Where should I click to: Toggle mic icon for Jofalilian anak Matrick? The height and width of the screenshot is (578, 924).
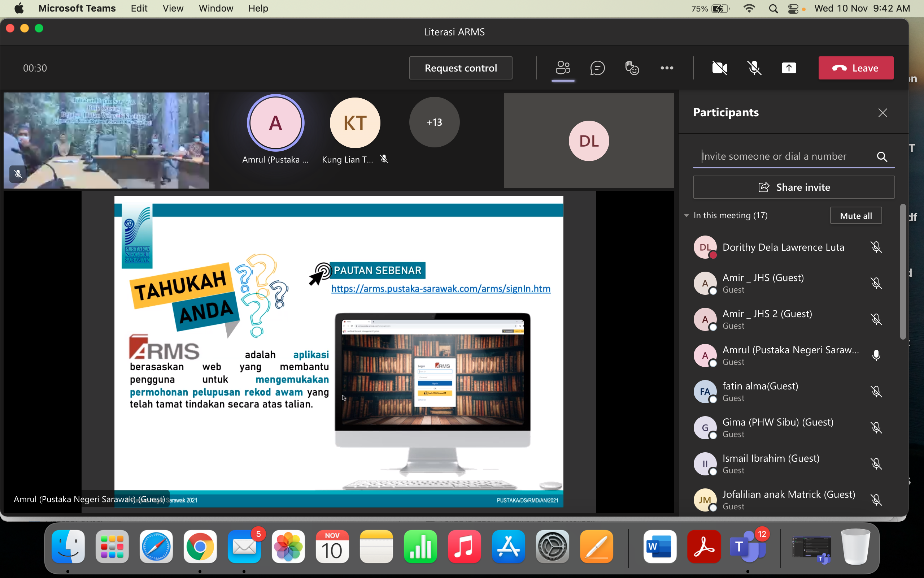(x=876, y=500)
